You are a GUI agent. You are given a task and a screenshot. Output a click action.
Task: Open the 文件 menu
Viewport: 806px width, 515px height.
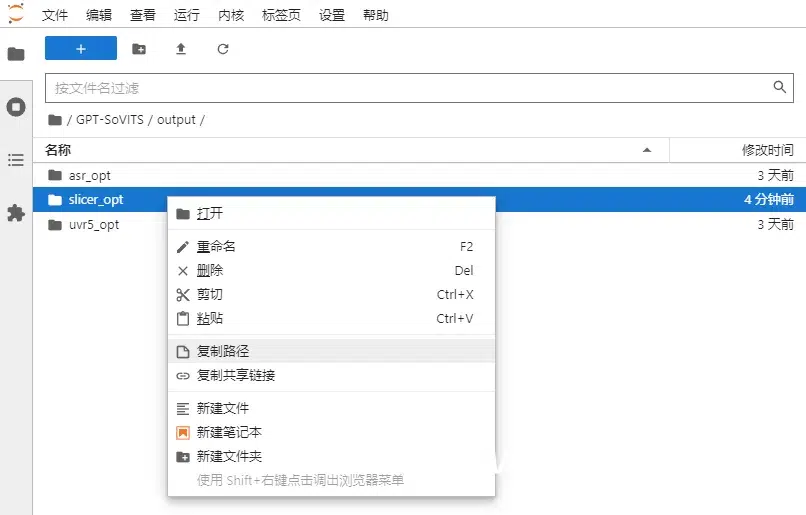[54, 15]
